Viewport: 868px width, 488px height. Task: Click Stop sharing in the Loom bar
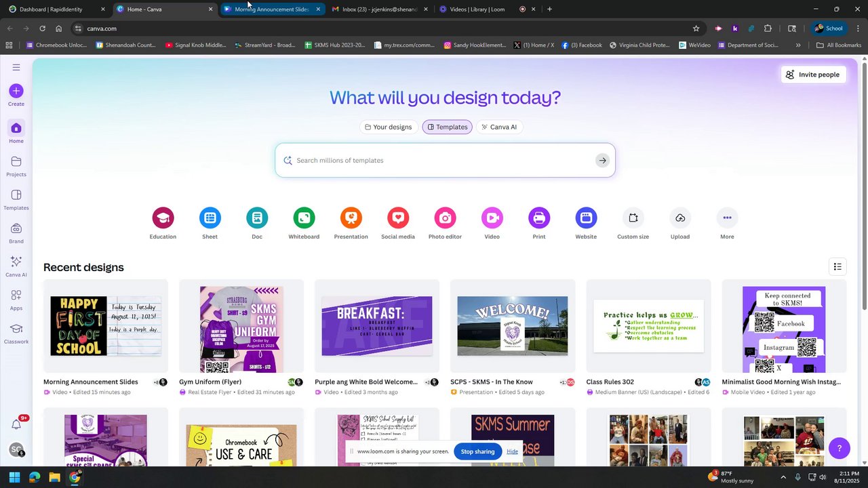[478, 451]
